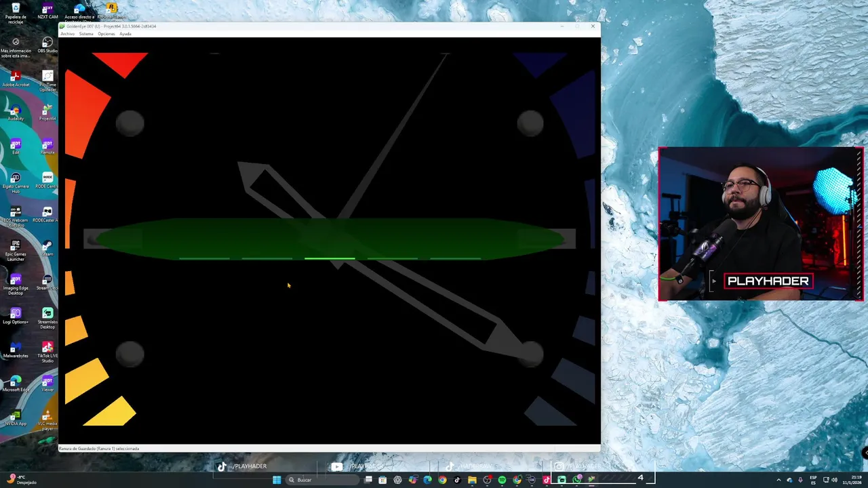Select the Stream Deck desktop icon

pos(47,283)
